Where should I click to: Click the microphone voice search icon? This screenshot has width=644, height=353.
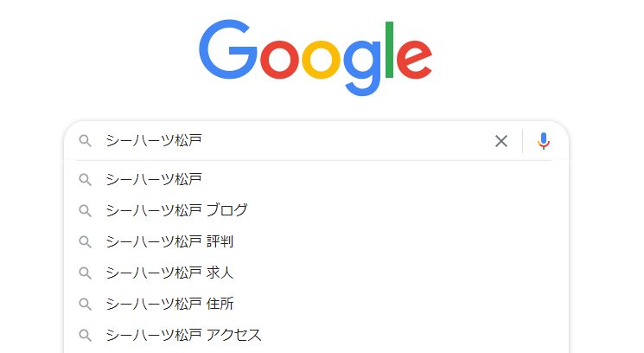click(x=543, y=141)
